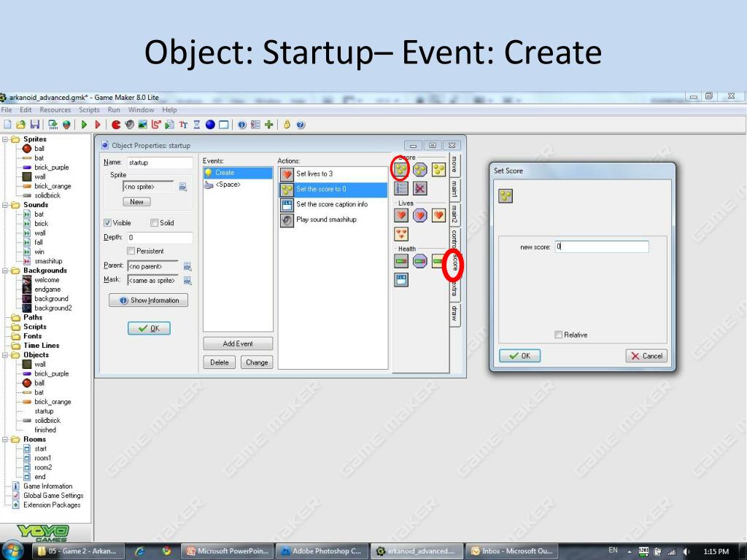Collapse the Sprites folder in resource tree

tap(5, 139)
